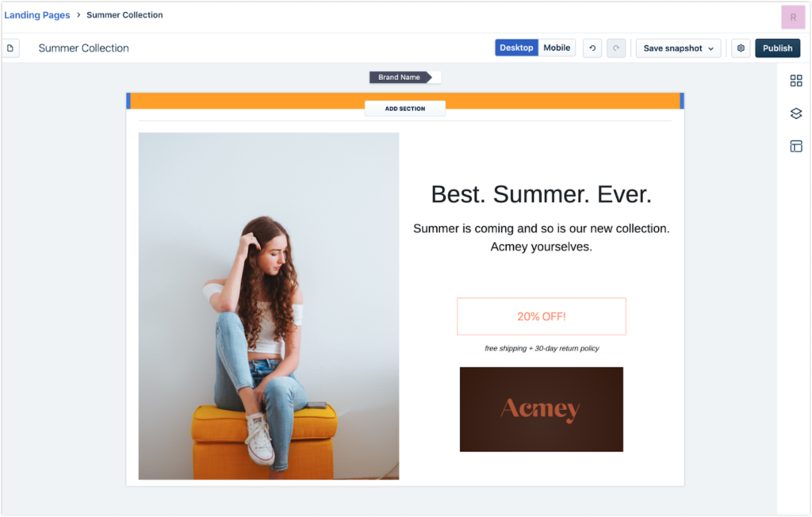Go to Landing Pages breadcrumb

(37, 15)
